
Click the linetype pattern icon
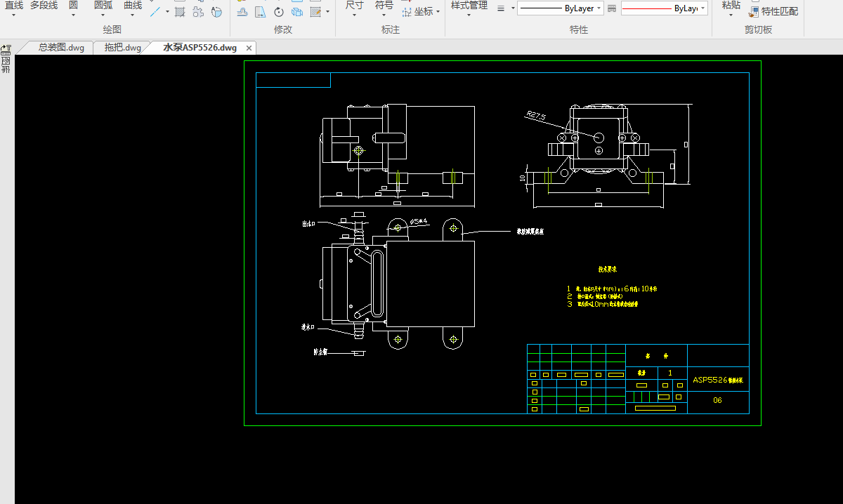point(612,8)
